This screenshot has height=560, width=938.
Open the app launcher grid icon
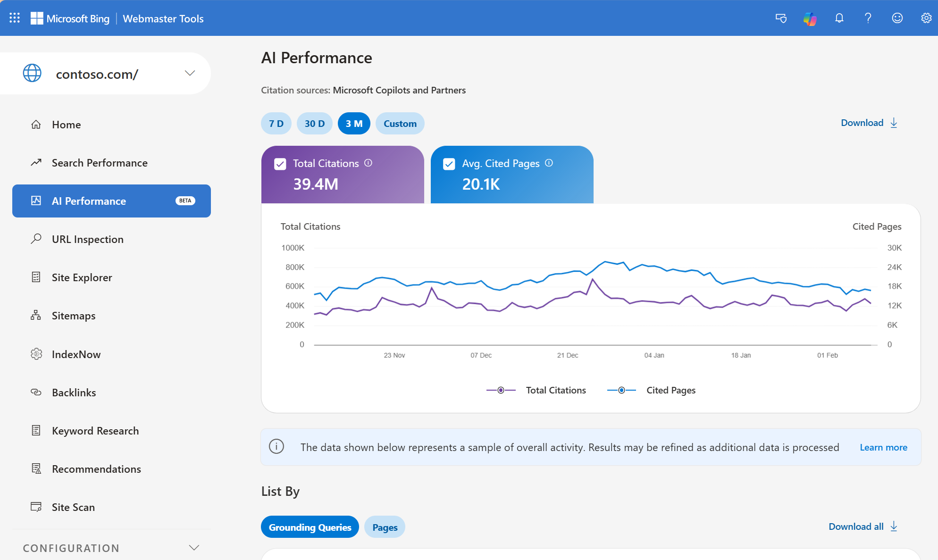tap(15, 18)
